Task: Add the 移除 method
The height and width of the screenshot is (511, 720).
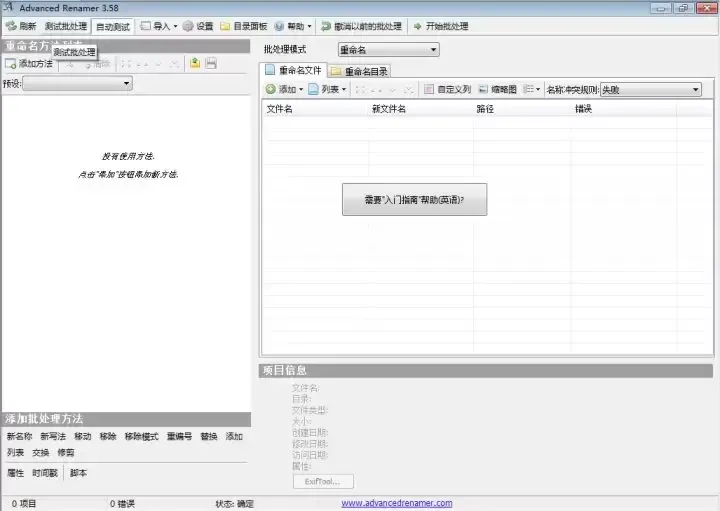Action: [108, 436]
